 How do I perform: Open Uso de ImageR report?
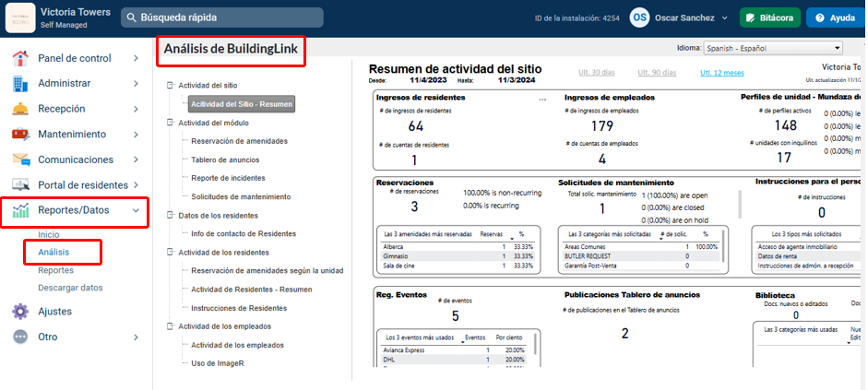point(218,363)
